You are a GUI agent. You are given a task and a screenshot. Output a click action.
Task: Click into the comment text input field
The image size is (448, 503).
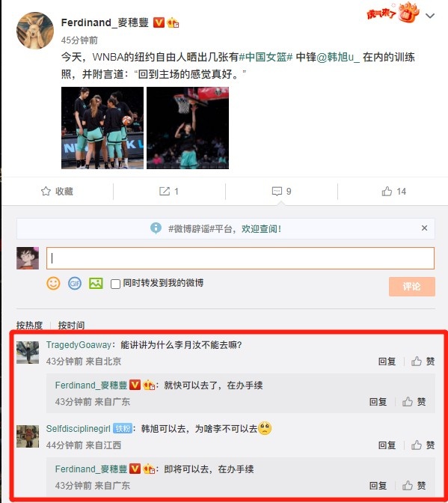pos(240,258)
